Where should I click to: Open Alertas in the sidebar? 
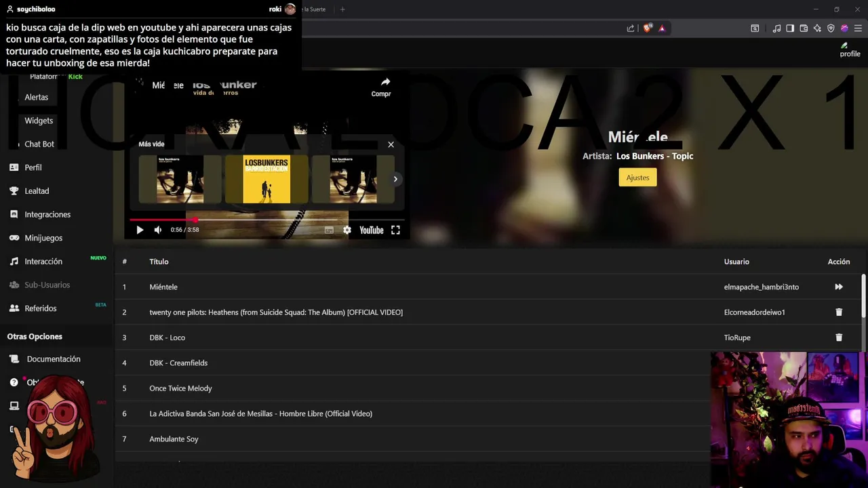(x=36, y=97)
